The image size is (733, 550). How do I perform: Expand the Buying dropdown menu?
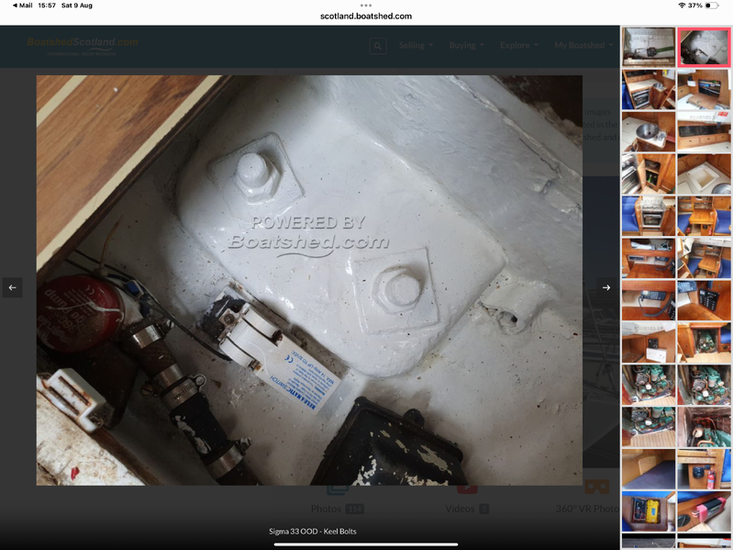(x=467, y=46)
